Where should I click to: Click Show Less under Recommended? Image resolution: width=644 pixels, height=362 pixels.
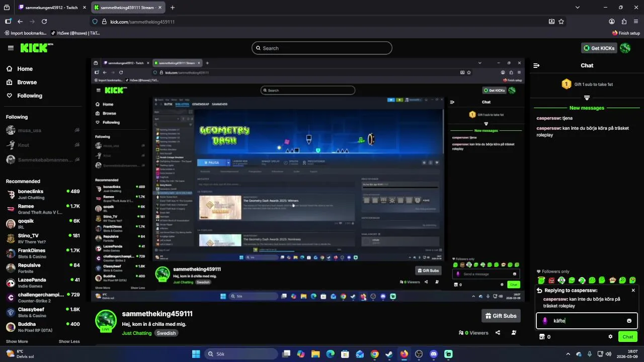click(69, 341)
